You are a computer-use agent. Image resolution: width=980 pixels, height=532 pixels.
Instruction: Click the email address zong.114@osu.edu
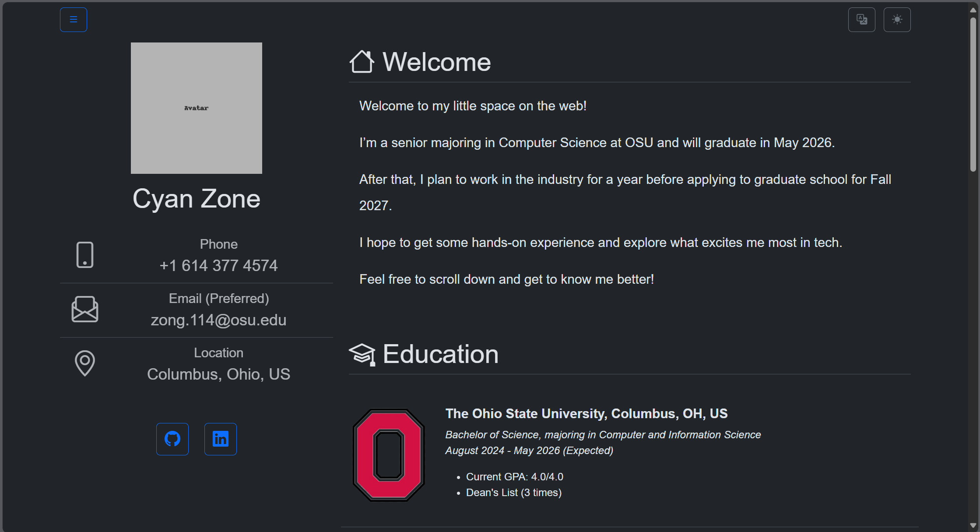point(218,320)
